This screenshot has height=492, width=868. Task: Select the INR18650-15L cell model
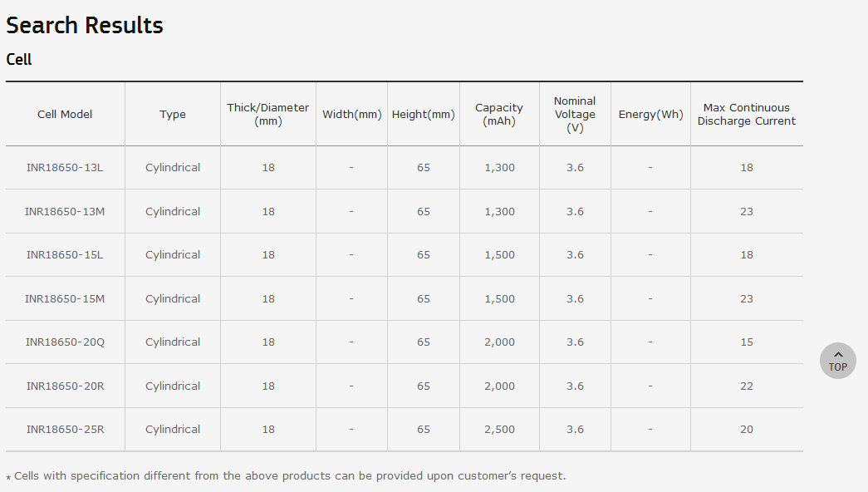[65, 255]
